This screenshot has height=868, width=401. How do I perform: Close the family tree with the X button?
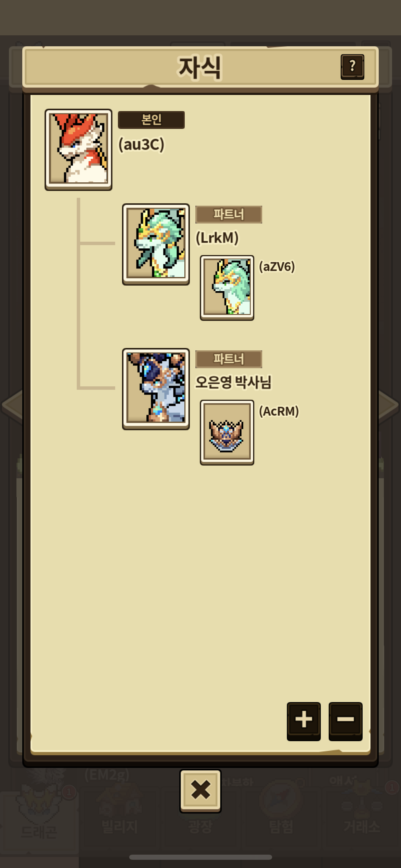coord(200,791)
